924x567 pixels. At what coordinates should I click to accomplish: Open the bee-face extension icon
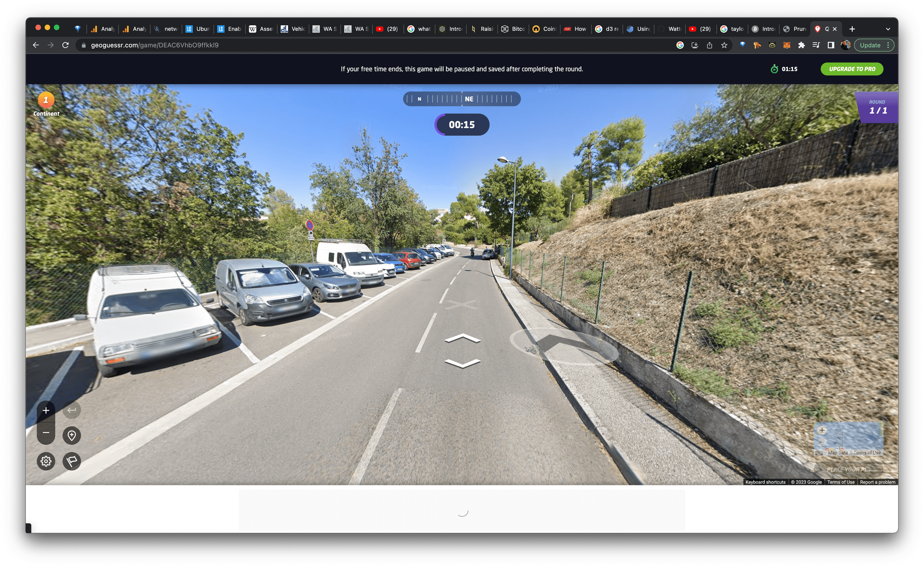coord(772,45)
